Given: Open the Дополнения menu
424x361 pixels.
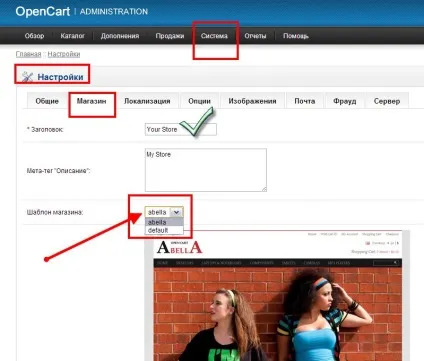Looking at the screenshot, I should (x=120, y=36).
